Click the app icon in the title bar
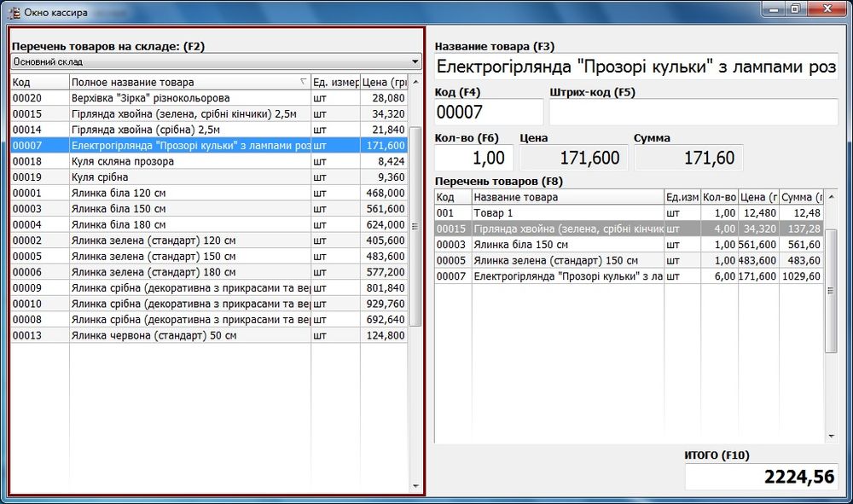Viewport: 853px width, 504px height. 15,12
